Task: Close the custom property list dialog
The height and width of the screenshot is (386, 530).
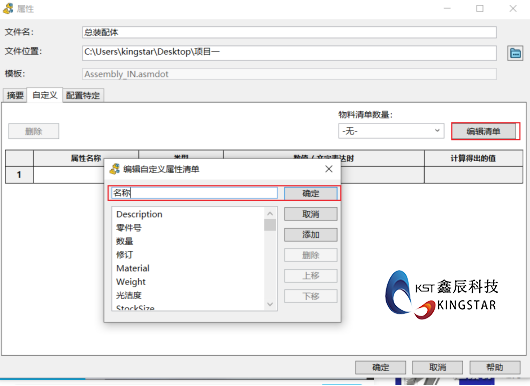Action: pos(329,169)
